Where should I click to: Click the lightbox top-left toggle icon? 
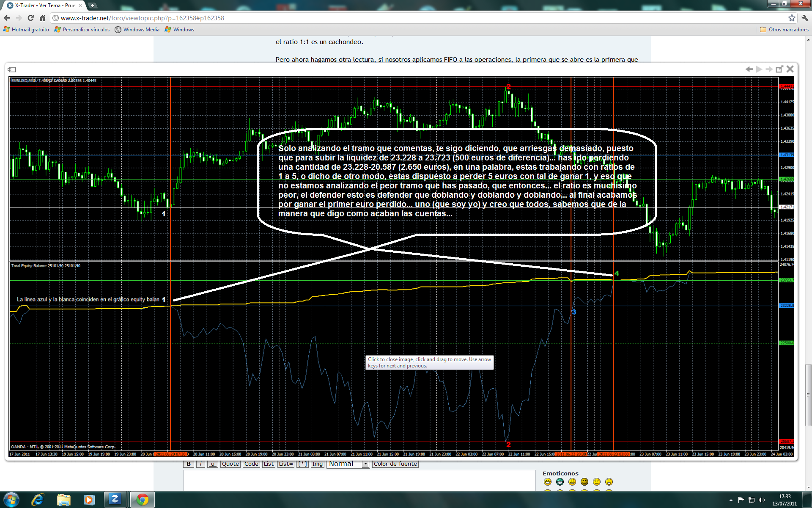click(x=12, y=69)
